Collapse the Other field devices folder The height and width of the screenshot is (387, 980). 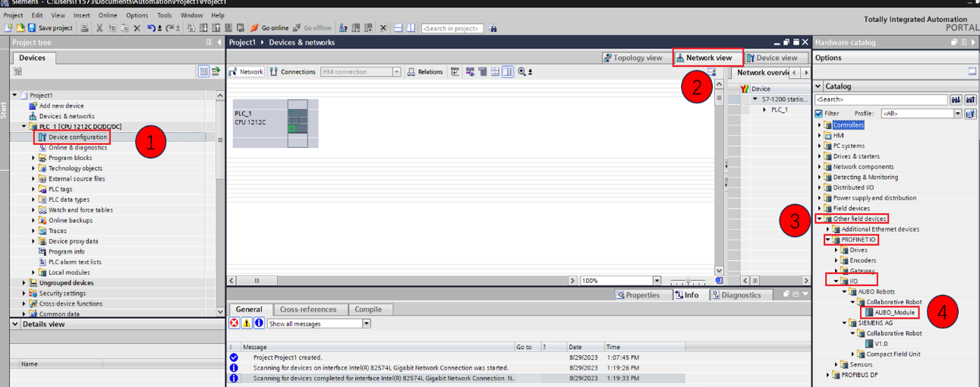point(820,219)
